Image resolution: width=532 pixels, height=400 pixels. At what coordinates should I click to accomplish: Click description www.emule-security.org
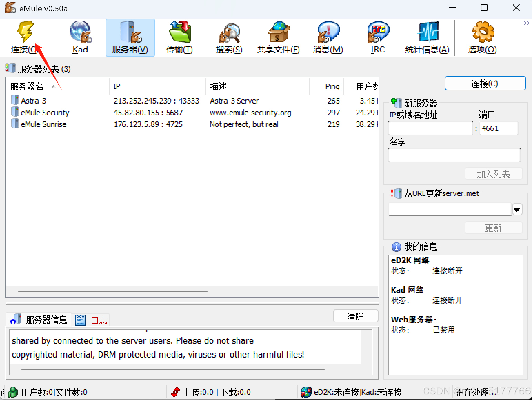click(x=251, y=113)
